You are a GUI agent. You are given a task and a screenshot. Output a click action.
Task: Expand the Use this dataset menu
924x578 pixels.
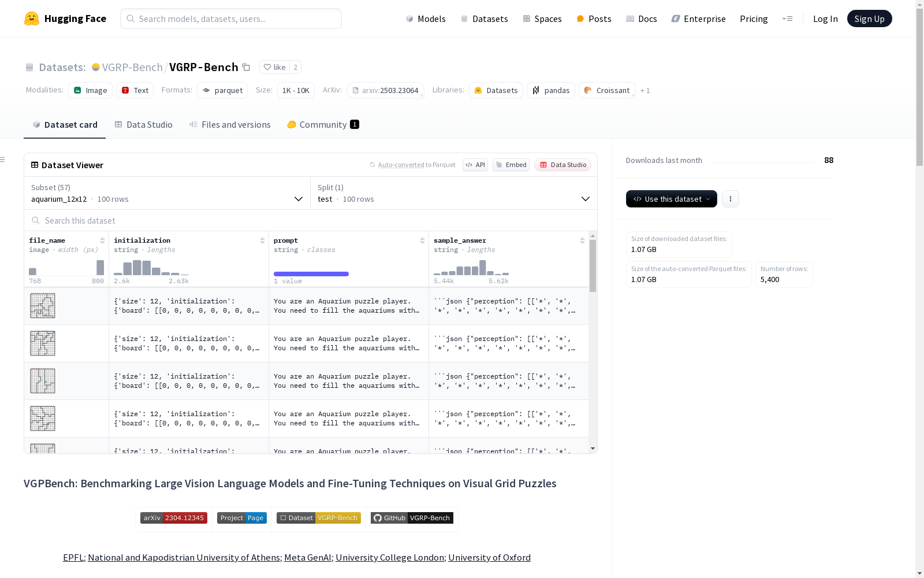[672, 199]
